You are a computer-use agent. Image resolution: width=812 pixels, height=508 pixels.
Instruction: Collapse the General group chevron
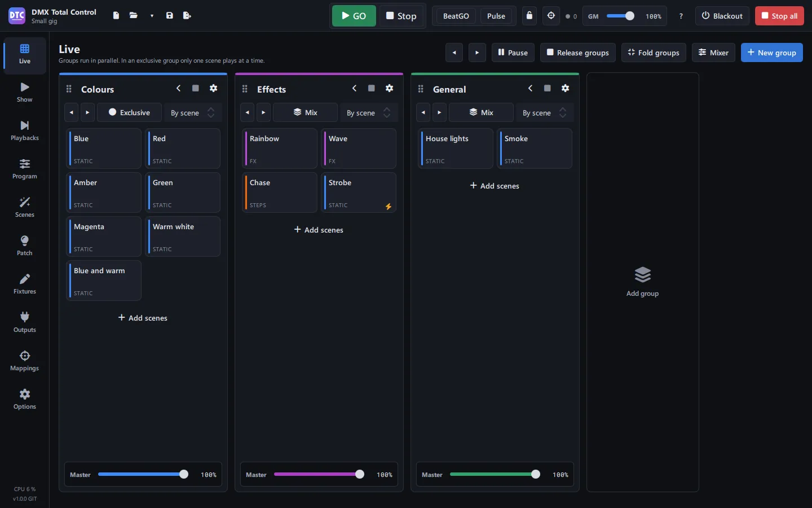(x=531, y=89)
